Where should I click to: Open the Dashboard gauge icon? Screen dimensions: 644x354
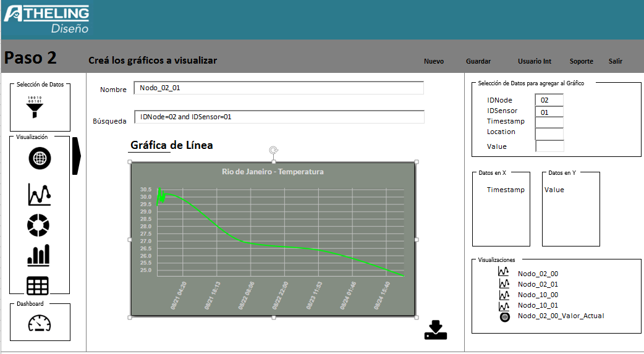tap(40, 323)
